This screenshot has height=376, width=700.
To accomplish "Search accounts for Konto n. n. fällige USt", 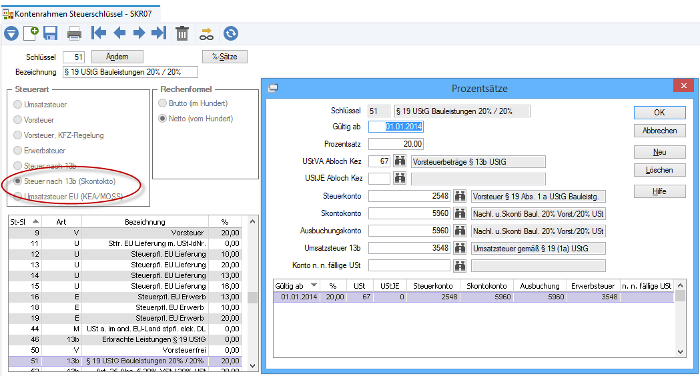I will pos(460,266).
